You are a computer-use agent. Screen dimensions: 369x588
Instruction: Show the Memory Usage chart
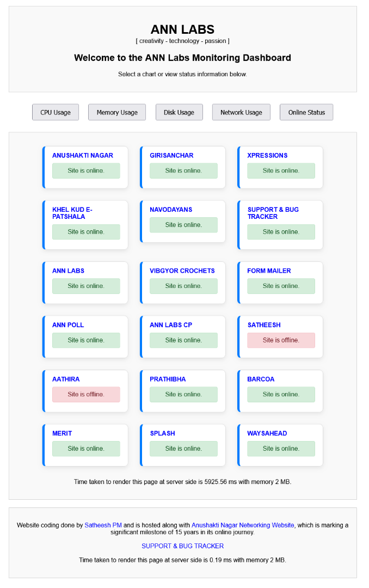(x=117, y=112)
